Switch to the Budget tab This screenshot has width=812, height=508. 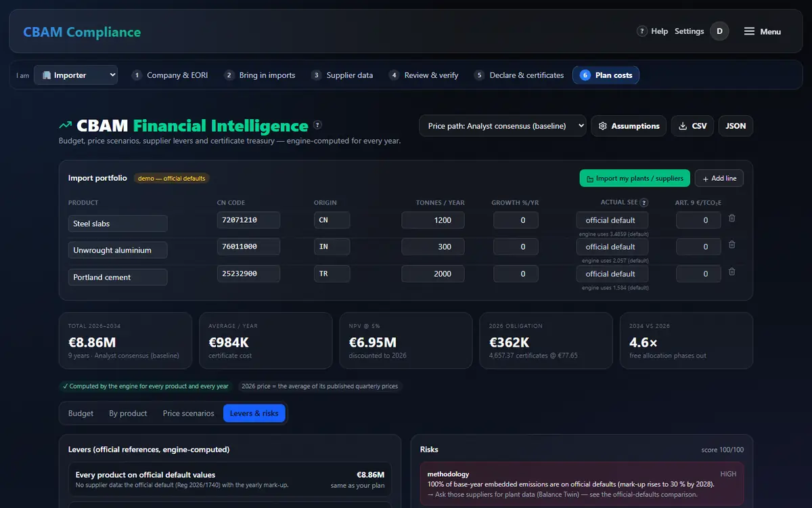pyautogui.click(x=81, y=413)
